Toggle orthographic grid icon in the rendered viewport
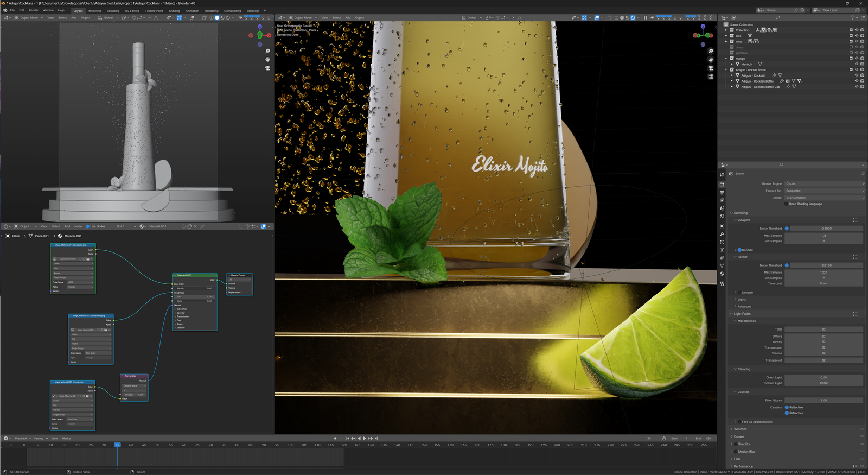This screenshot has width=868, height=475. pos(711,76)
